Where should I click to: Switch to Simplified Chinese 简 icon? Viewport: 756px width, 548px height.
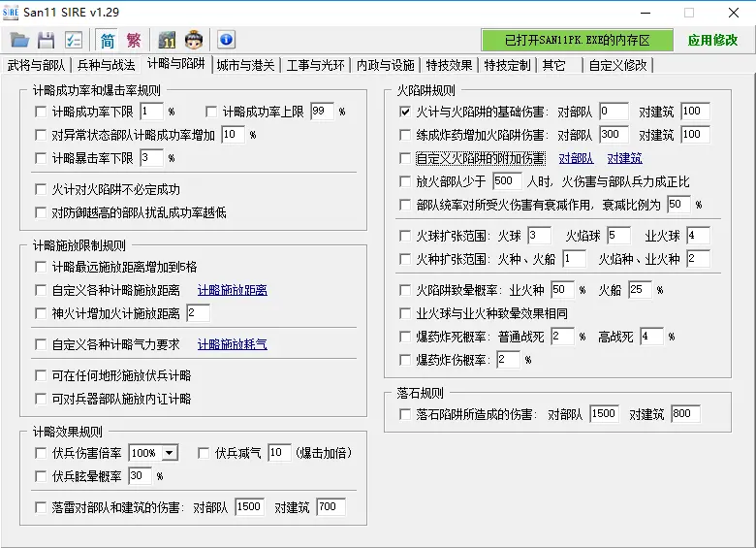click(107, 40)
